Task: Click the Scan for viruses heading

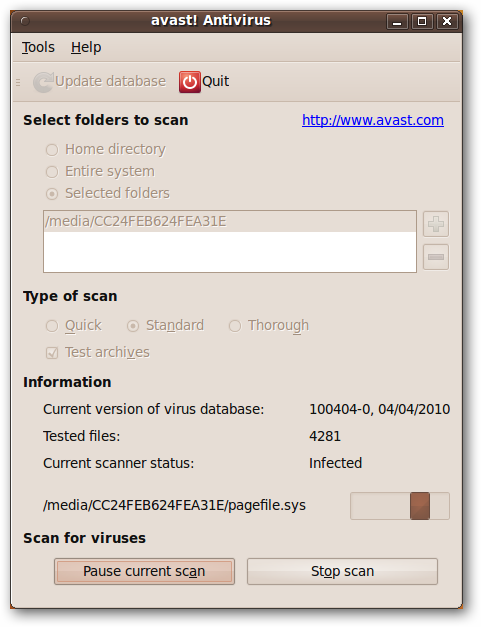Action: pos(84,538)
